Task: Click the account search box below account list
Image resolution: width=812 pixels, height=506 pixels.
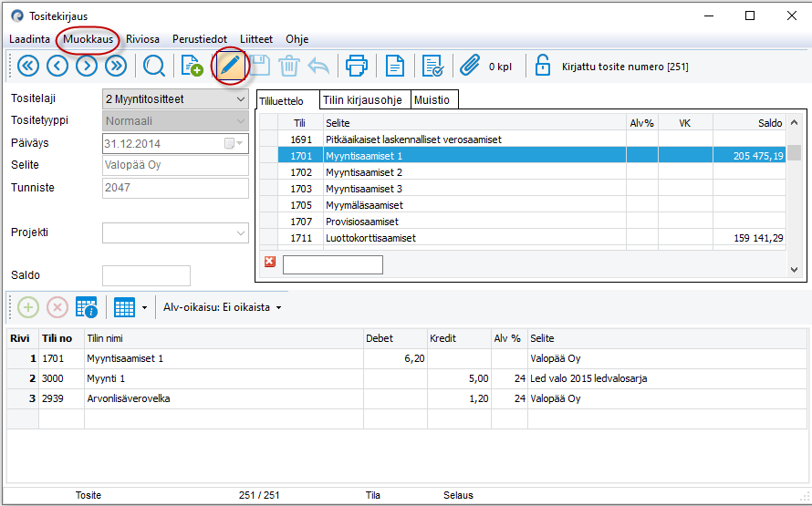Action: click(333, 264)
